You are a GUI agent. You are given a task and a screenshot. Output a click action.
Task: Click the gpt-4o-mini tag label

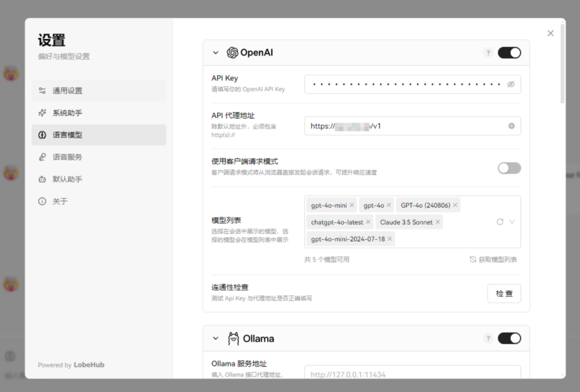click(329, 205)
